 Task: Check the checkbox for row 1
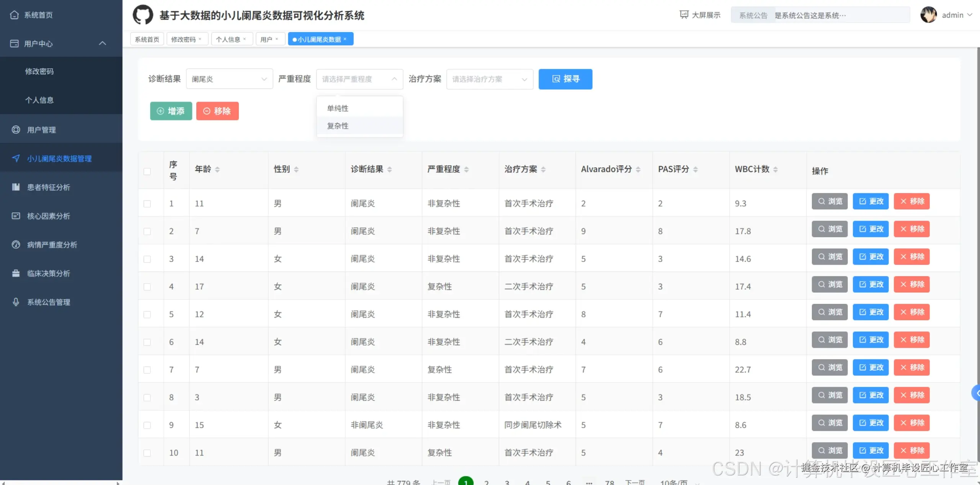pos(147,203)
